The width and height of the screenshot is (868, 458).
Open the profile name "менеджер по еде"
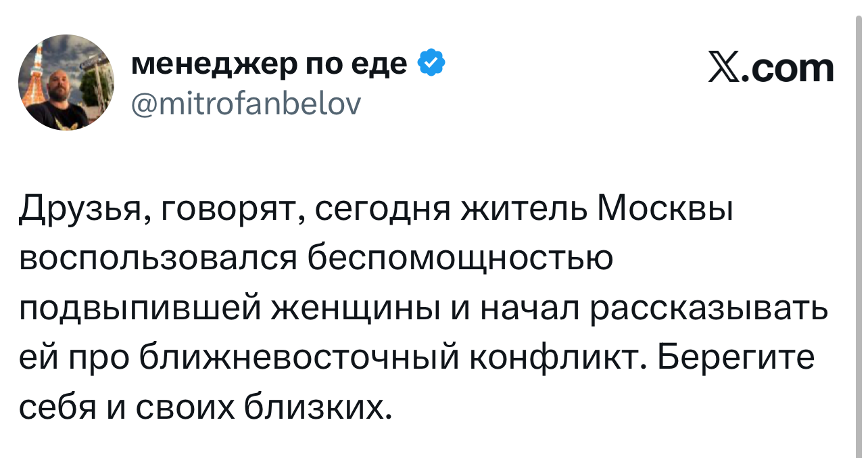pyautogui.click(x=268, y=64)
